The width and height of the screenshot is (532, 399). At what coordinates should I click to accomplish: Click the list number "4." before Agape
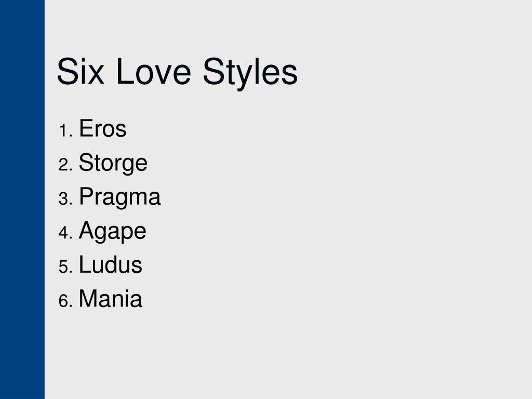click(x=65, y=233)
